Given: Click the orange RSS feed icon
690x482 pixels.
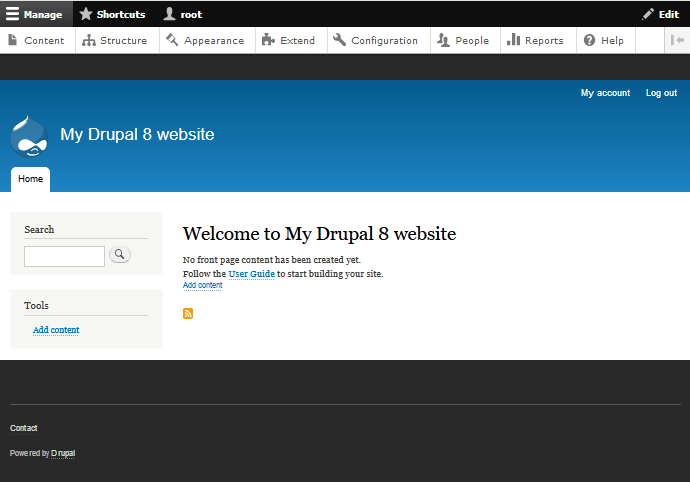Looking at the screenshot, I should coord(188,313).
